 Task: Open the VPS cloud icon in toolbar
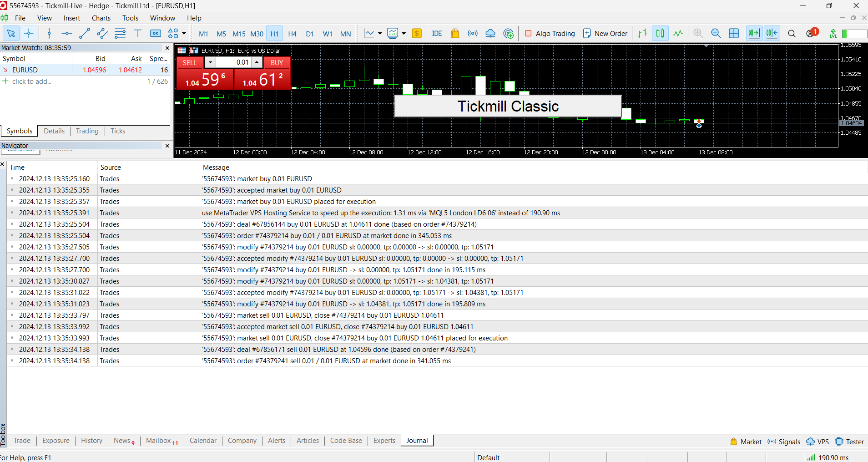[490, 33]
